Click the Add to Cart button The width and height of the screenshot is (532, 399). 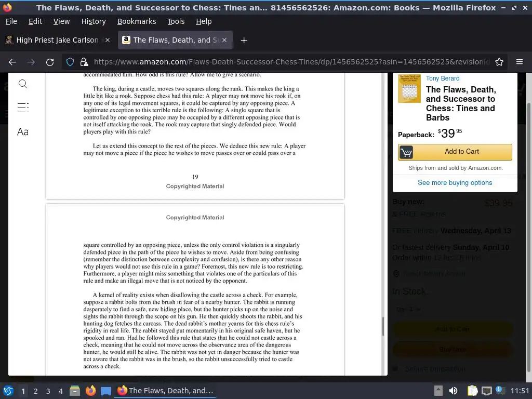[x=455, y=152]
